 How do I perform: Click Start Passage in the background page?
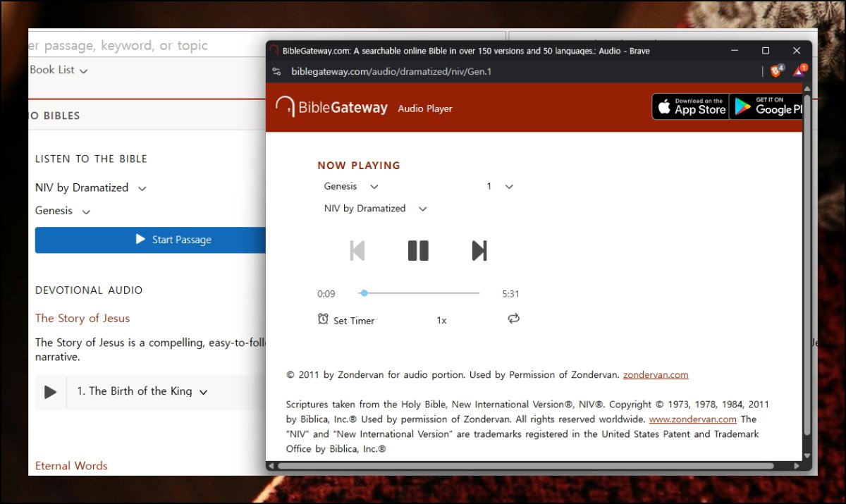(150, 240)
